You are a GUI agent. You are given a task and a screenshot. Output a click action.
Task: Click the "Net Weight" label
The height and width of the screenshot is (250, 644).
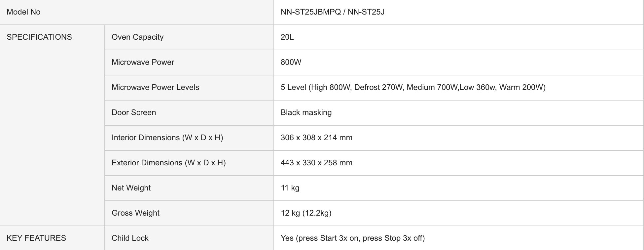click(131, 188)
